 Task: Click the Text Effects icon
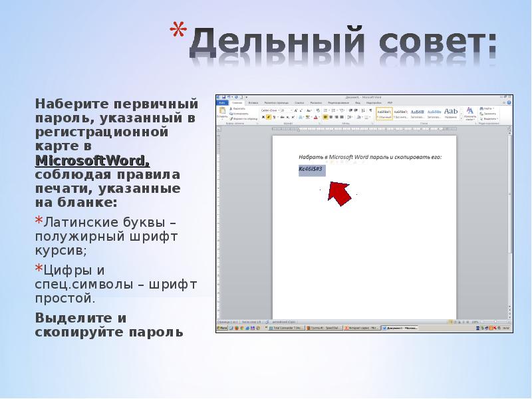point(301,117)
